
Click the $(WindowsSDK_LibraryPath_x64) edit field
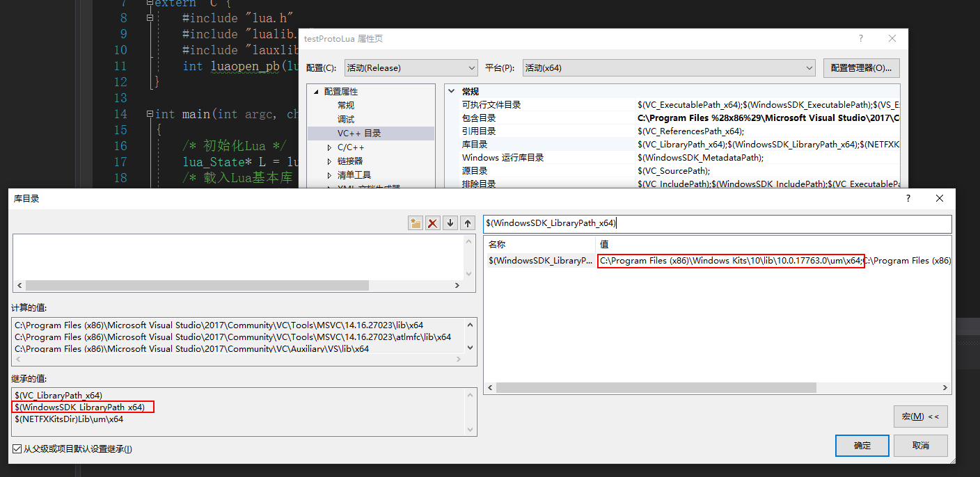(x=717, y=223)
